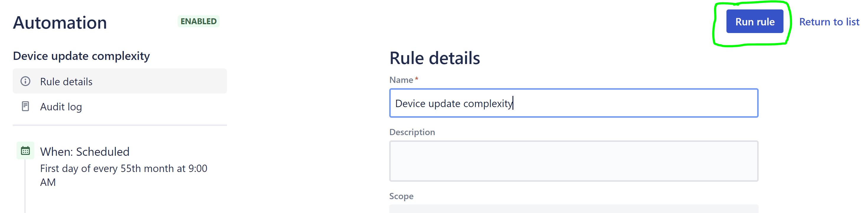Click the Rule details heading on the right
The image size is (868, 213).
coord(435,57)
